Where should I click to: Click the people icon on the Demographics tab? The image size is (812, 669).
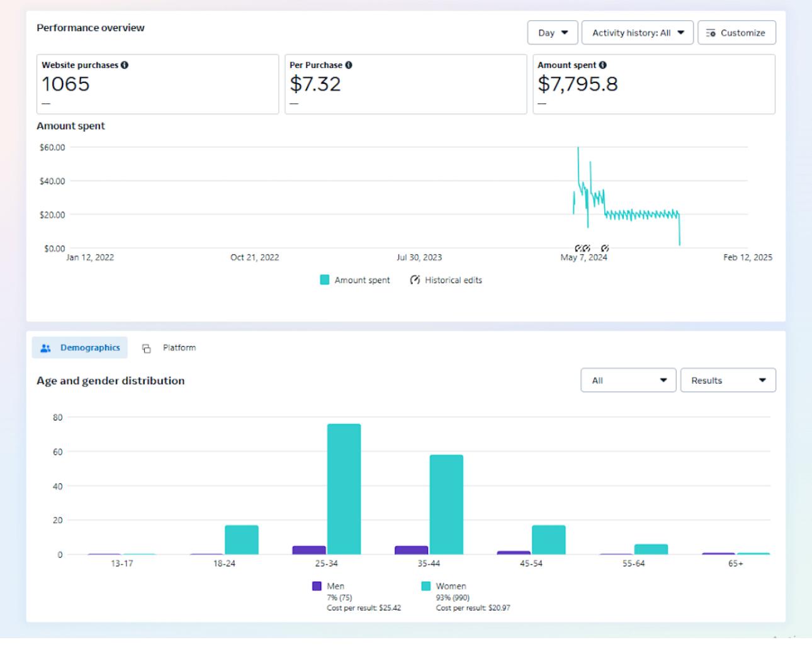(x=45, y=348)
